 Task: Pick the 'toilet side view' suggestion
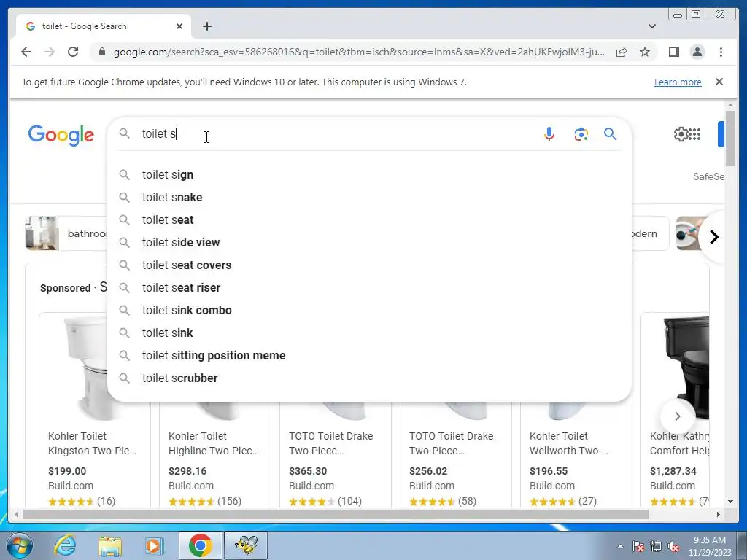point(369,242)
